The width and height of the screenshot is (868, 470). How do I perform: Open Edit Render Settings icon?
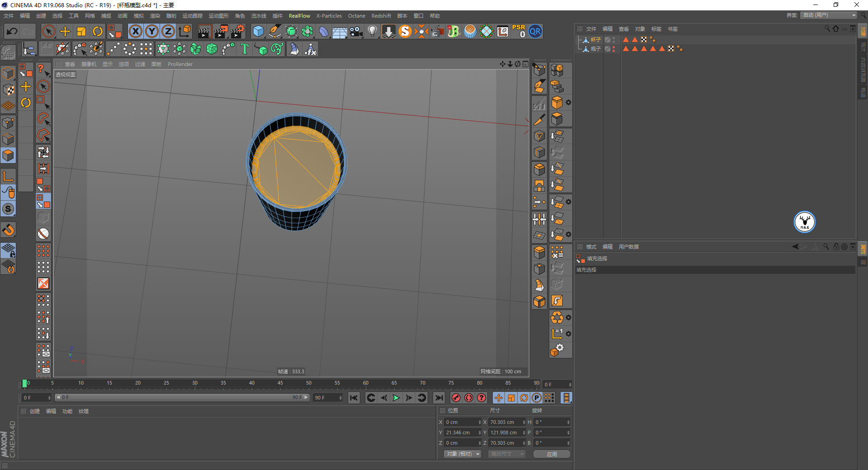pos(237,31)
